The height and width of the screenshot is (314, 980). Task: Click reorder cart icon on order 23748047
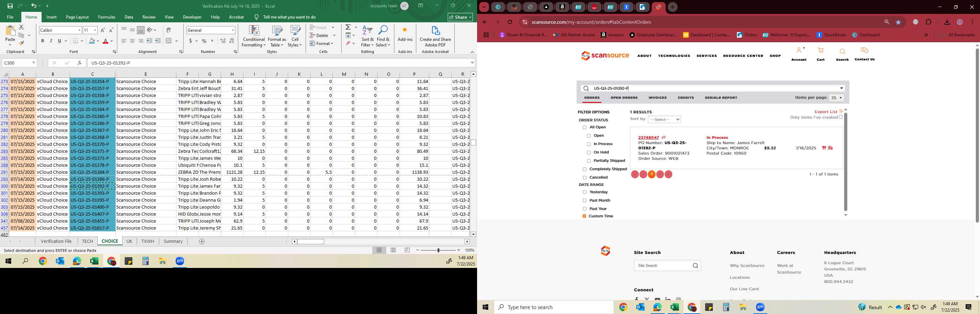click(x=824, y=148)
